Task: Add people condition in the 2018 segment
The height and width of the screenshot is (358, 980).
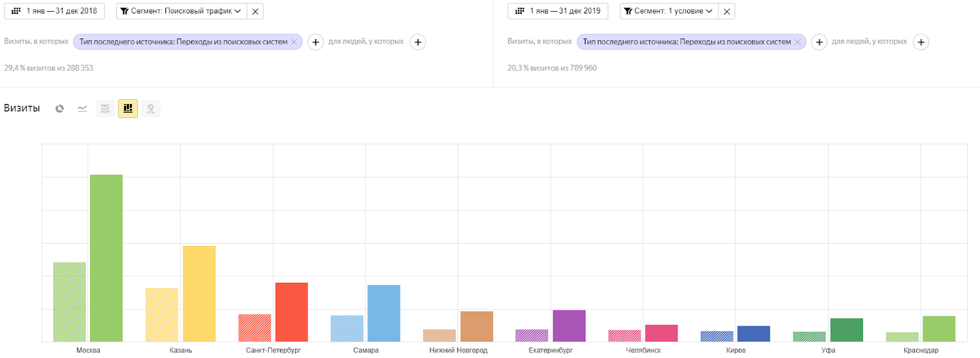Action: click(418, 42)
